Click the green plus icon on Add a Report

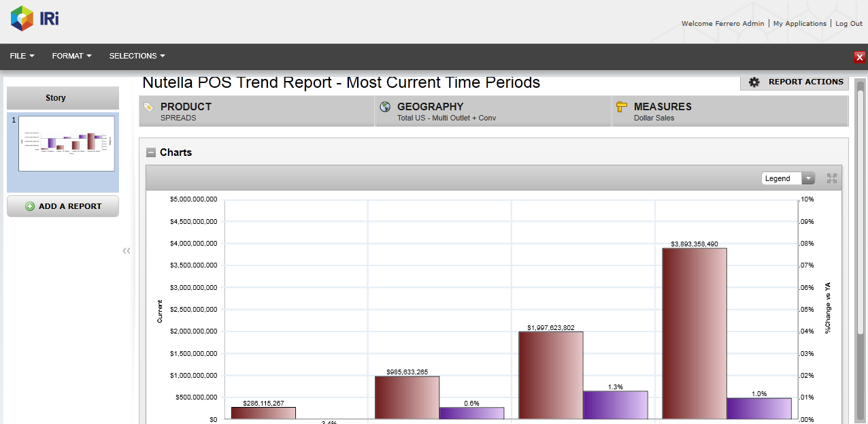click(x=30, y=206)
